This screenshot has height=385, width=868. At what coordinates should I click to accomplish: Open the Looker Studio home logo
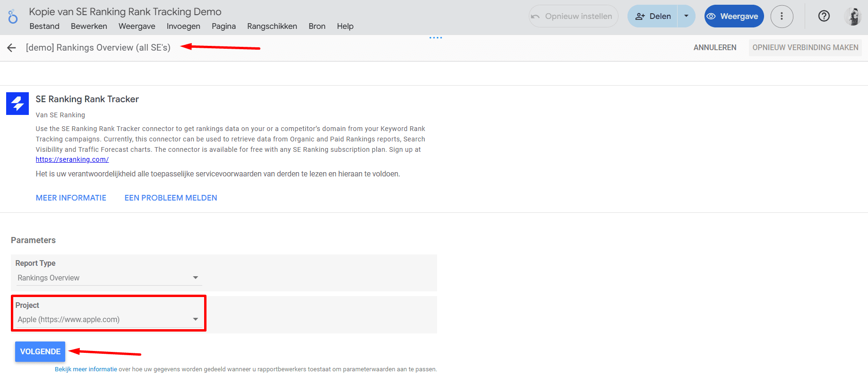(13, 17)
